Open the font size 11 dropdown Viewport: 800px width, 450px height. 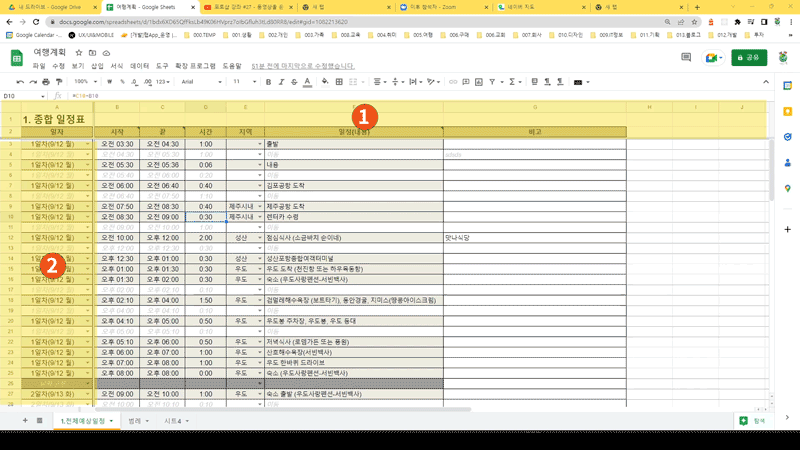(x=244, y=82)
